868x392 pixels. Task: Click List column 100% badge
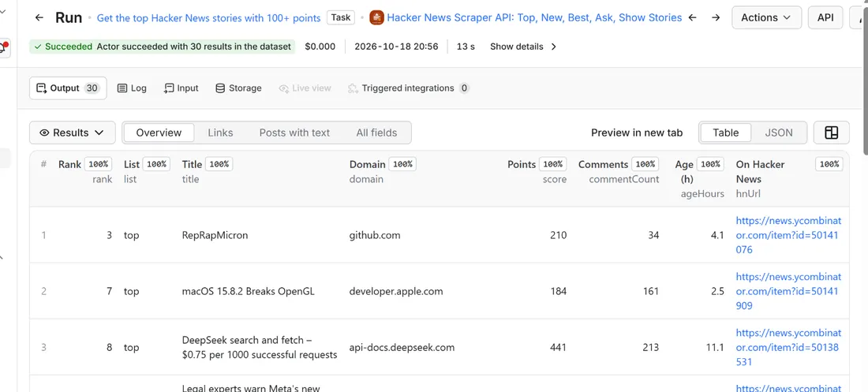pos(157,164)
